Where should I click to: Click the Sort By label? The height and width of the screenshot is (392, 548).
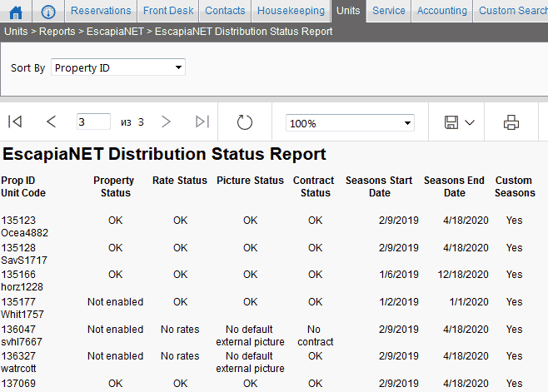(28, 67)
